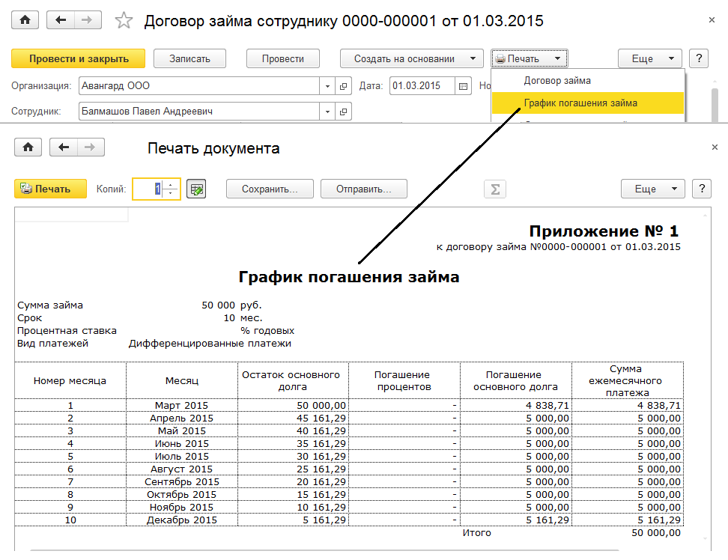
Task: Open the organization card icon beside Авангард ООО
Action: coord(344,86)
